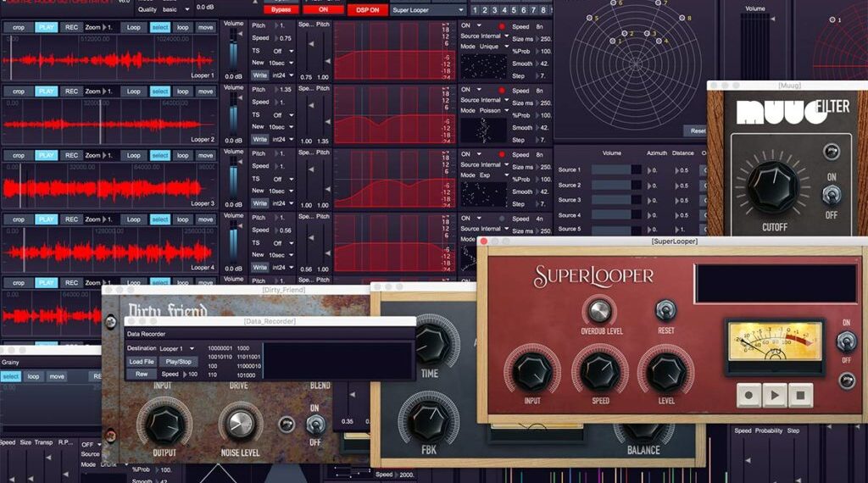
Task: Flip the SuperLooper ON/OFF power switch
Action: [845, 341]
